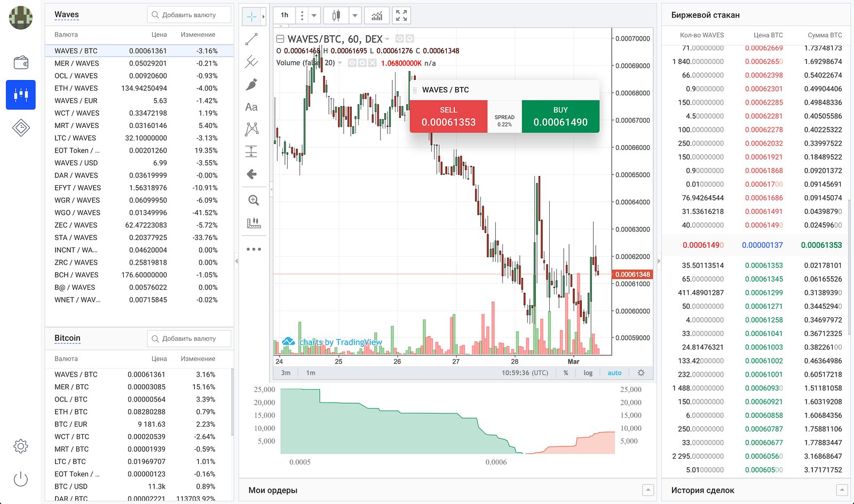This screenshot has width=854, height=504.
Task: Toggle fullscreen chart mode
Action: pos(401,15)
